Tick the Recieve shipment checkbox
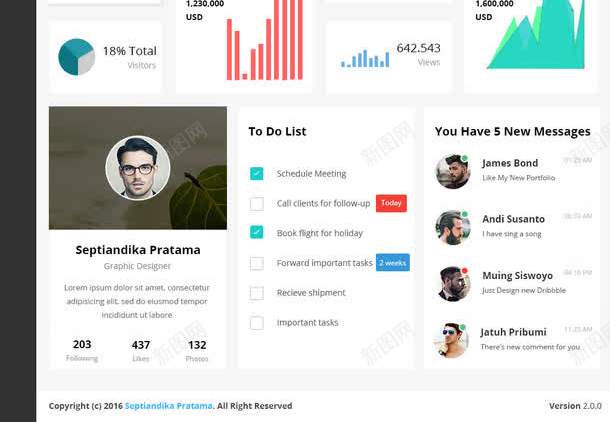The image size is (610, 422). pos(256,293)
